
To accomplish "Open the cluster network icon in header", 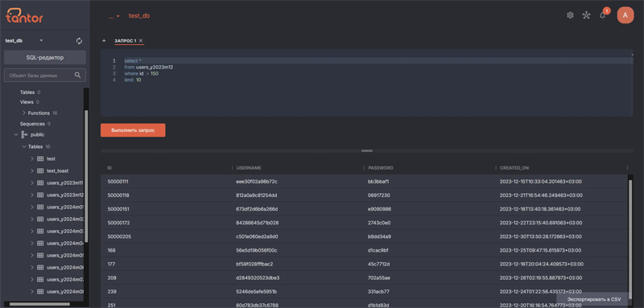I will click(586, 15).
